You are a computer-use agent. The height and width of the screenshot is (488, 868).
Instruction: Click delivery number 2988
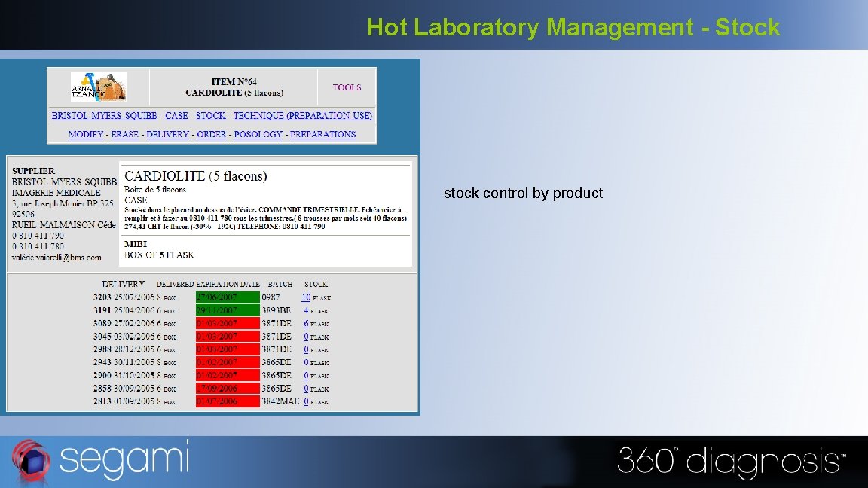coord(102,349)
